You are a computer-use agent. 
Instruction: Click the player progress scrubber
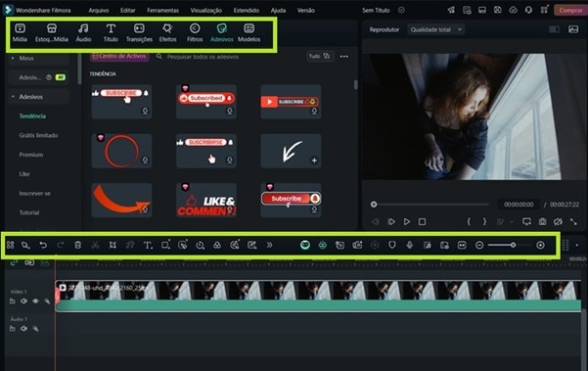(x=374, y=205)
